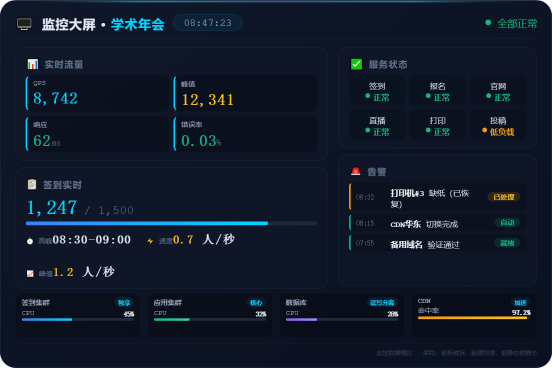Click the 核心 tag on 应用集群 card
The width and height of the screenshot is (552, 368).
256,302
